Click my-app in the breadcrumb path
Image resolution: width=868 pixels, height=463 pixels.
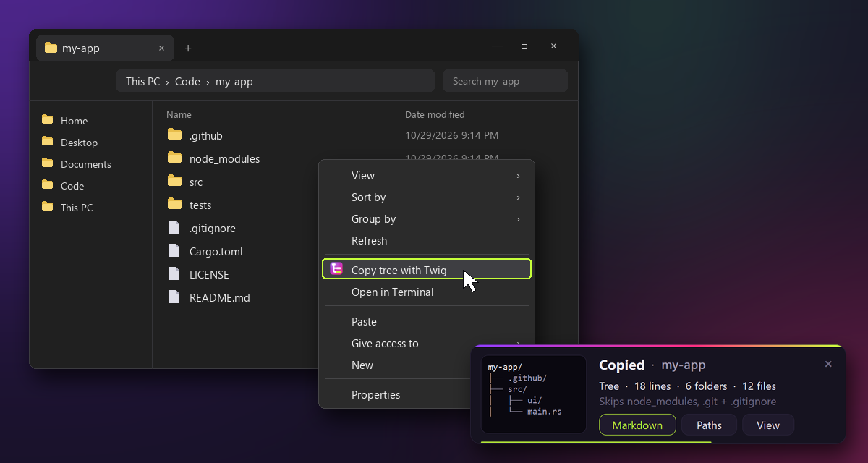(x=234, y=81)
